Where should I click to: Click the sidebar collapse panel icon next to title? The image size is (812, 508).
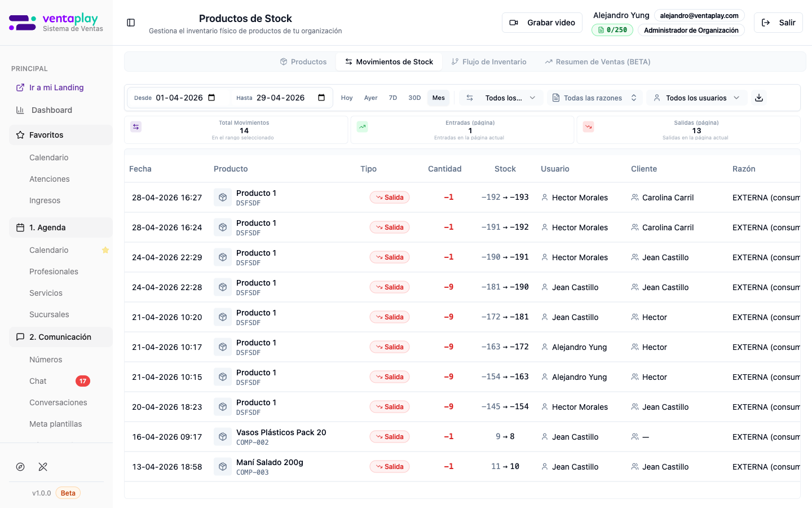click(131, 22)
